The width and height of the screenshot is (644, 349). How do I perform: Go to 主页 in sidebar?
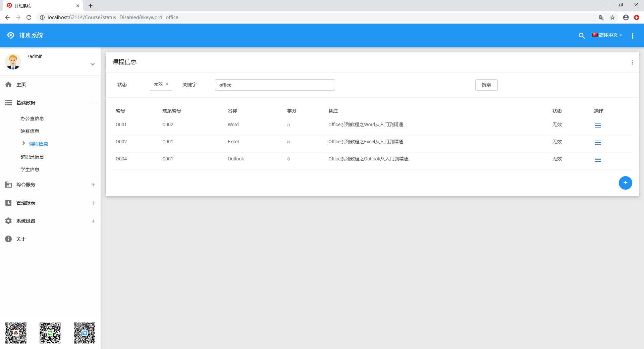(x=21, y=85)
